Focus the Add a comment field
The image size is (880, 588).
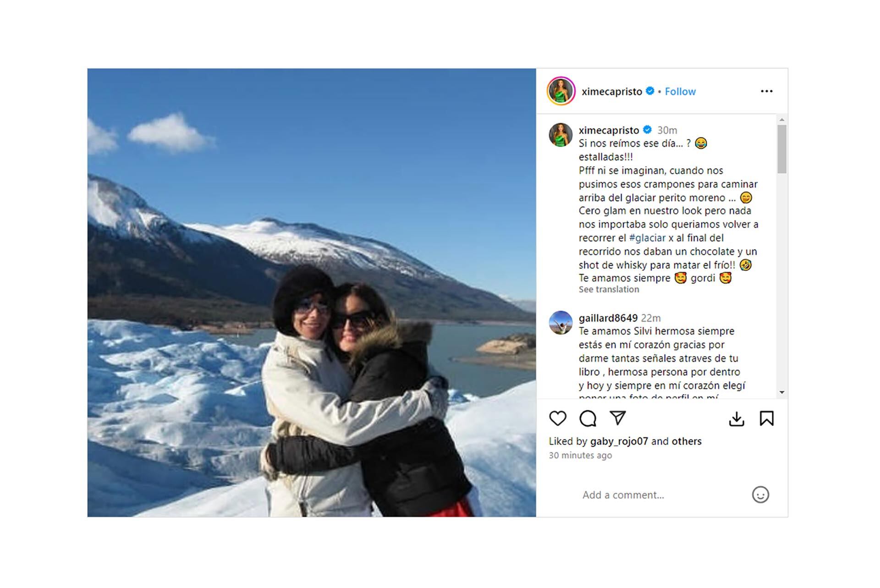[660, 495]
